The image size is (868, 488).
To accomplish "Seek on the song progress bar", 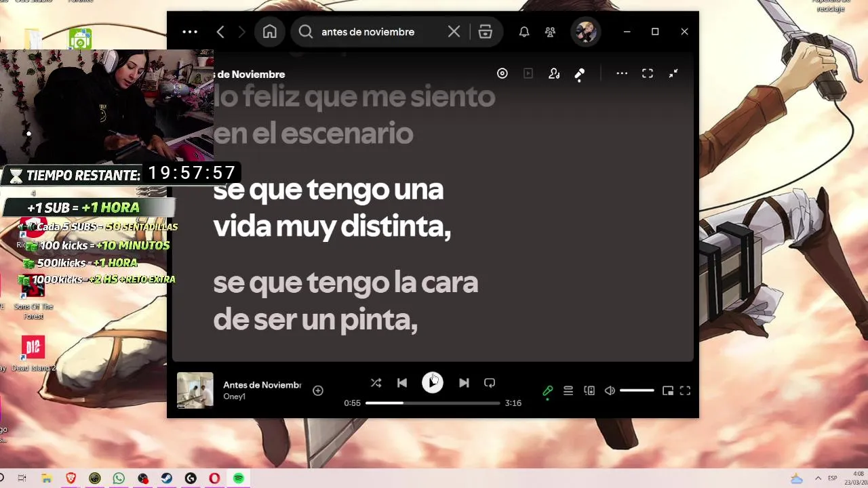I will pyautogui.click(x=433, y=403).
